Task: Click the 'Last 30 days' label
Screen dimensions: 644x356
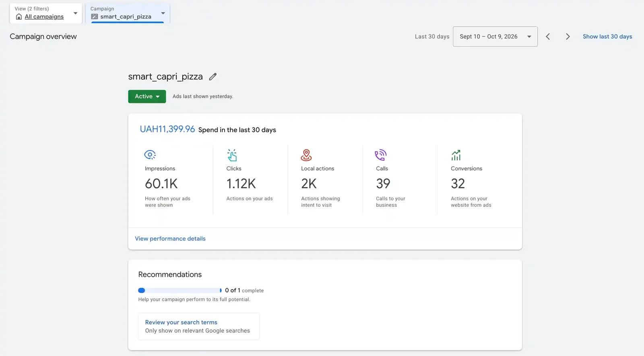Action: click(x=432, y=37)
